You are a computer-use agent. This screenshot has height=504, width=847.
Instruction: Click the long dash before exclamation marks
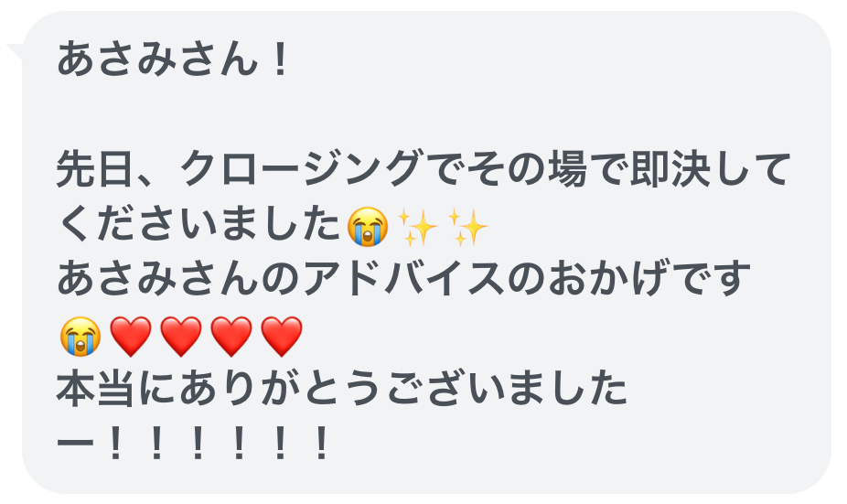77,444
